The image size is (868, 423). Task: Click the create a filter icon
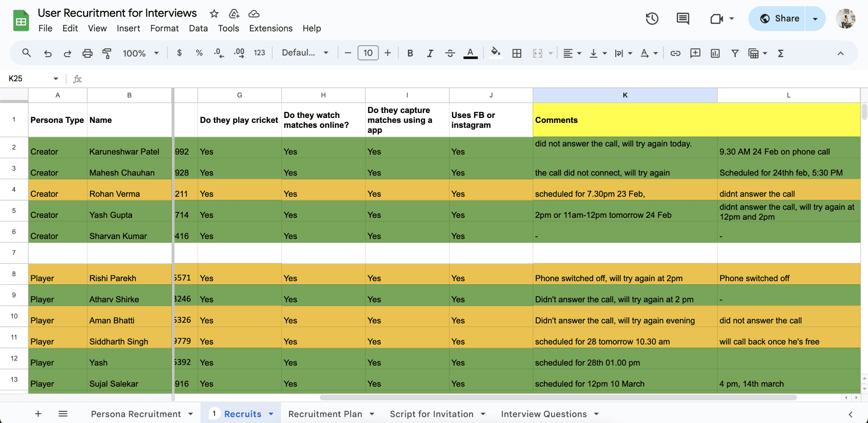coord(735,53)
